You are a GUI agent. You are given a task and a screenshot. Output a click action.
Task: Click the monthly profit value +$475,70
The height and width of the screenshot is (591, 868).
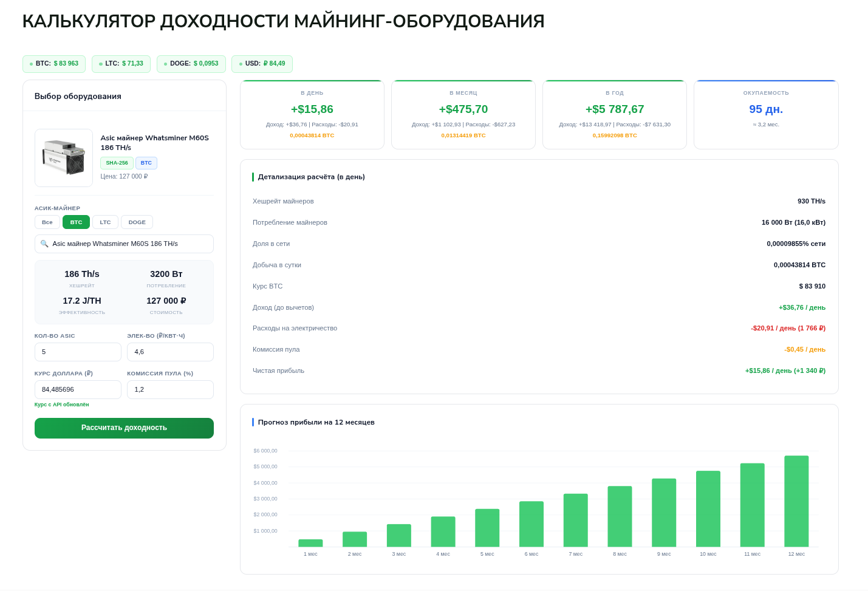pos(463,109)
